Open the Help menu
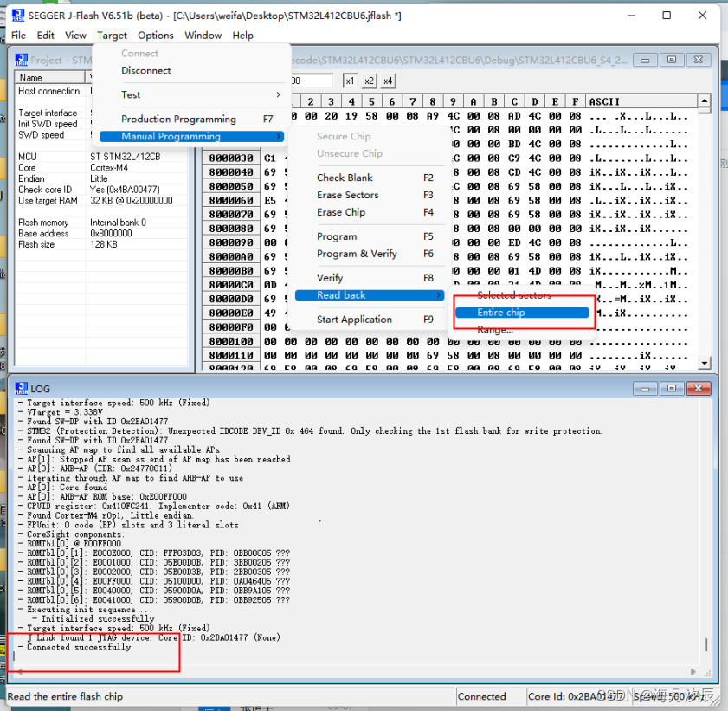The width and height of the screenshot is (728, 711). coord(243,36)
